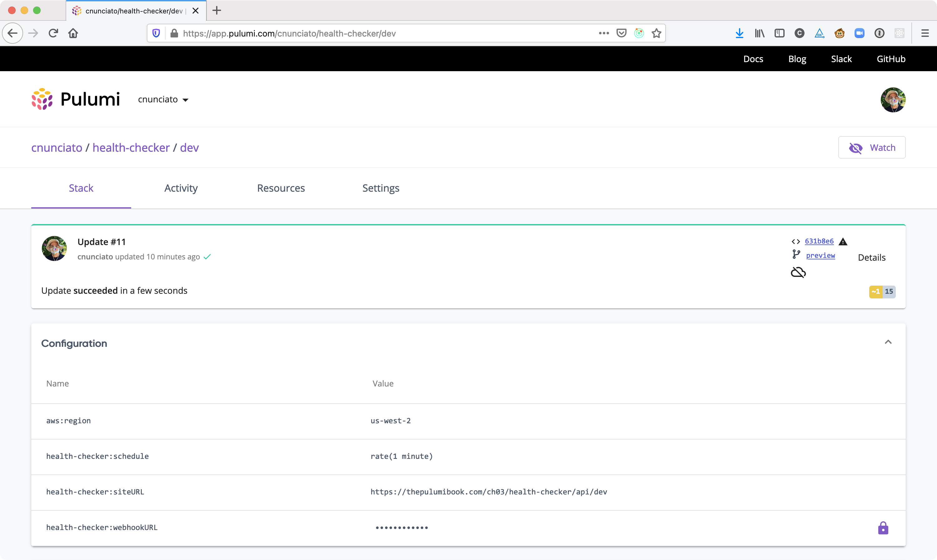Open the cnunciato organization dropdown

[163, 100]
